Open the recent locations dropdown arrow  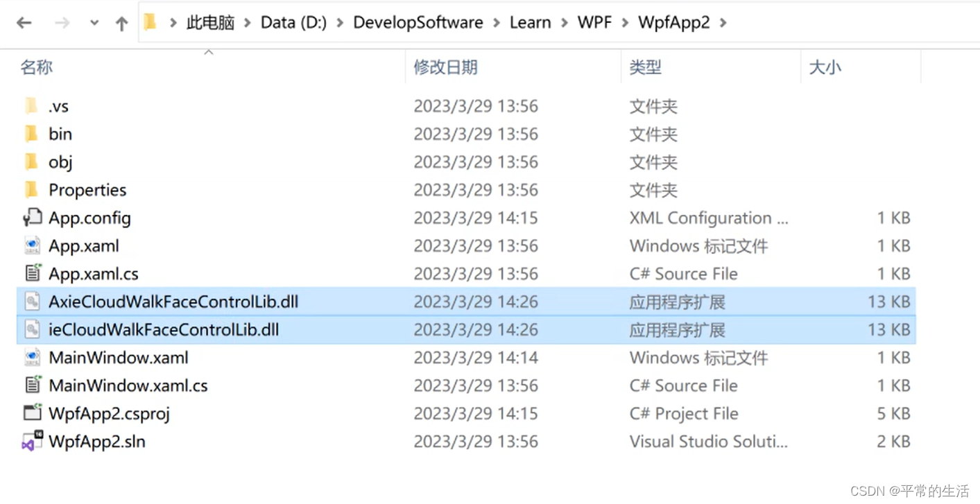pyautogui.click(x=94, y=22)
